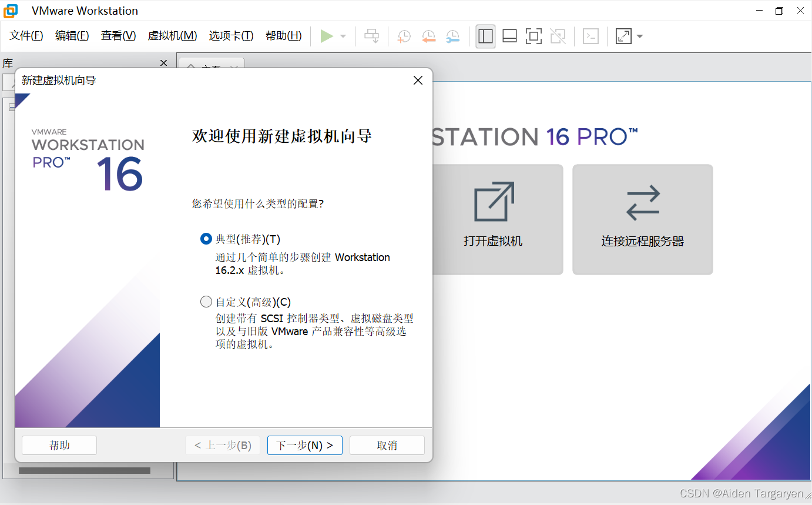Open the stretch display dropdown arrow
The width and height of the screenshot is (812, 505).
tap(640, 36)
